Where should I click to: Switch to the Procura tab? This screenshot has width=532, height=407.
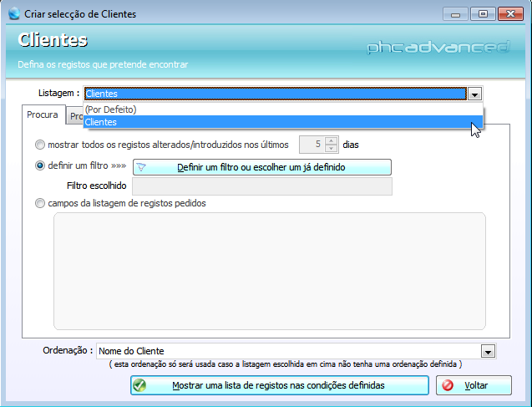click(43, 114)
